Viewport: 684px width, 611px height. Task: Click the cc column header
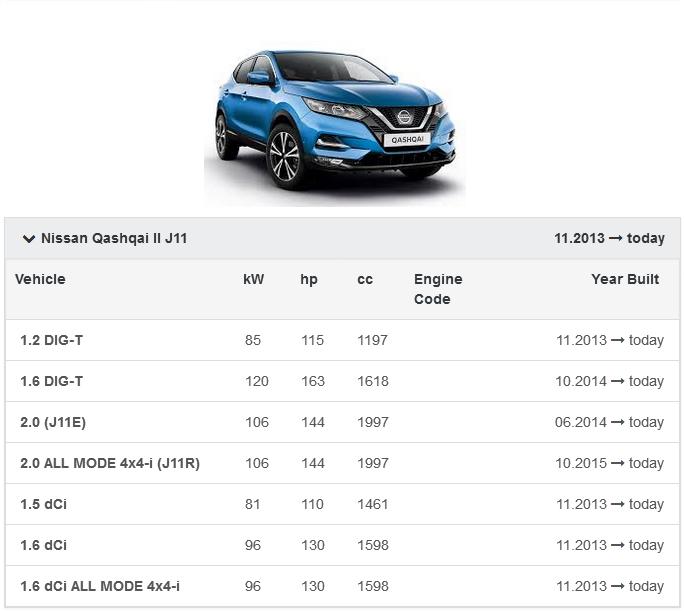tap(365, 279)
